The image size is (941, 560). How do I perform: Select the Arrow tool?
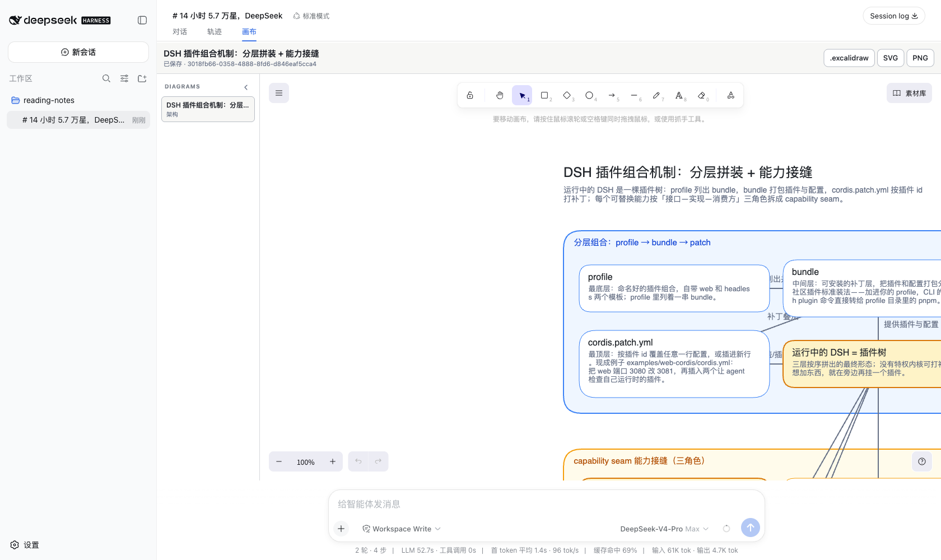(x=612, y=95)
